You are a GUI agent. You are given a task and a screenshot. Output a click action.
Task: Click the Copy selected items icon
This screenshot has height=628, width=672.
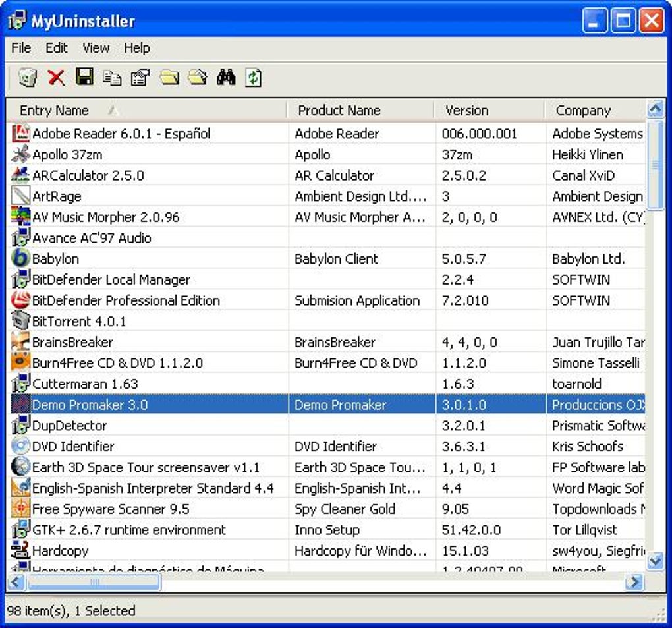pyautogui.click(x=112, y=78)
